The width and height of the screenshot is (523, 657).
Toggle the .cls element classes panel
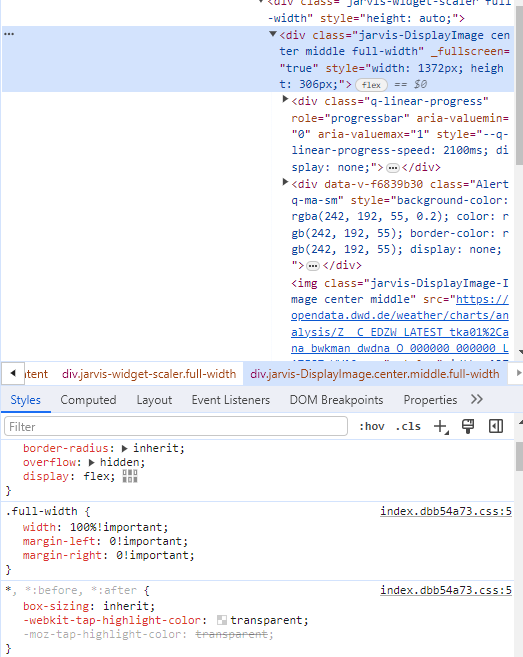coord(408,427)
